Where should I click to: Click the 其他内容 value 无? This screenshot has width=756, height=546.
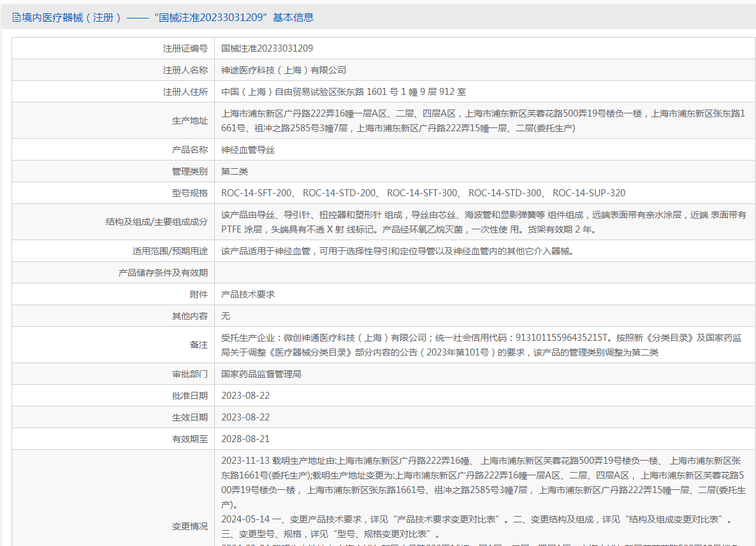[226, 316]
